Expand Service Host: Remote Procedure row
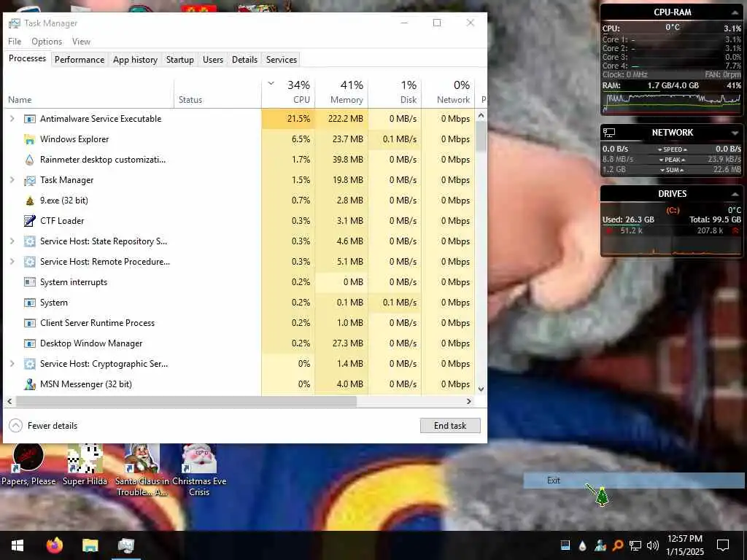 pyautogui.click(x=12, y=262)
